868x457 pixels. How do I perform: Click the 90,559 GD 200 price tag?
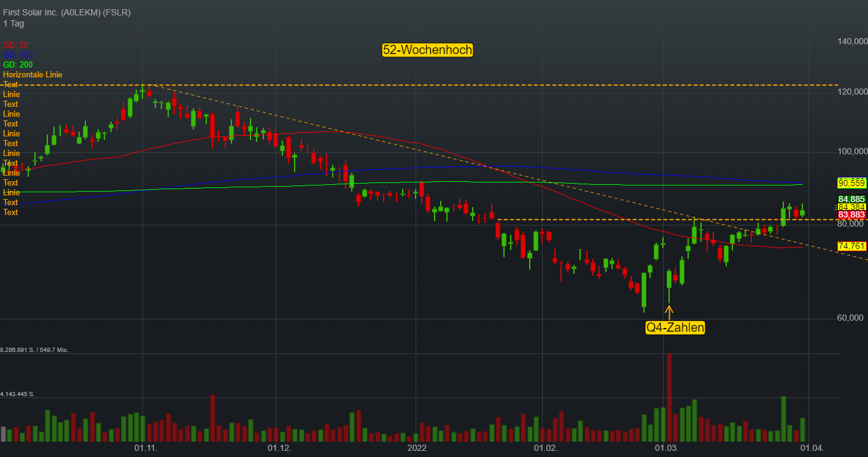pyautogui.click(x=851, y=183)
